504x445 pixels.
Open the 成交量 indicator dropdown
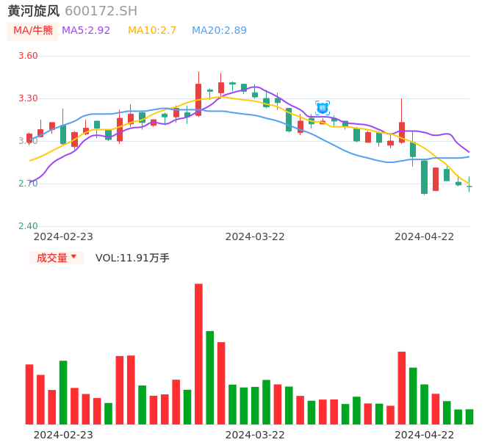57,258
